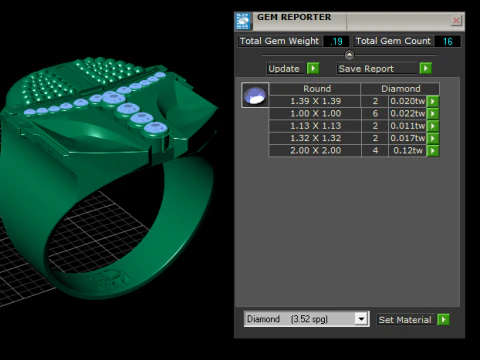Select the 1.00 X 1.00 size cell
The height and width of the screenshot is (360, 480).
[315, 114]
